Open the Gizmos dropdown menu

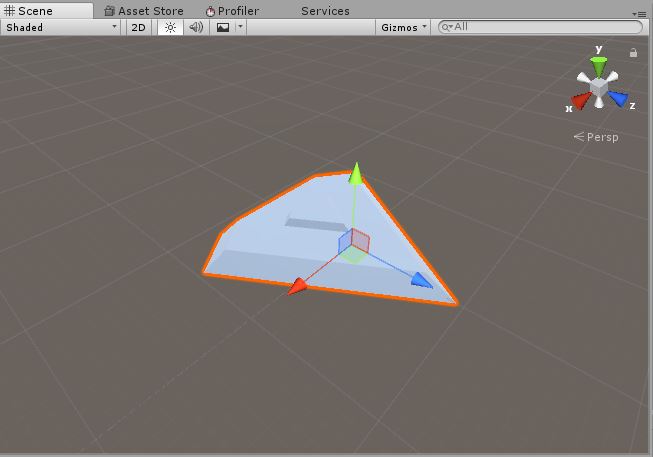pyautogui.click(x=403, y=27)
